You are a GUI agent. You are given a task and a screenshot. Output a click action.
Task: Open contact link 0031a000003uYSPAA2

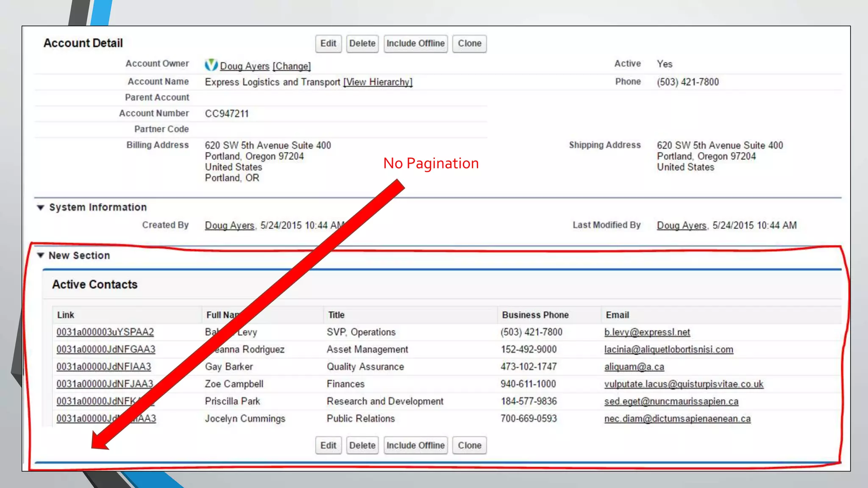tap(105, 332)
